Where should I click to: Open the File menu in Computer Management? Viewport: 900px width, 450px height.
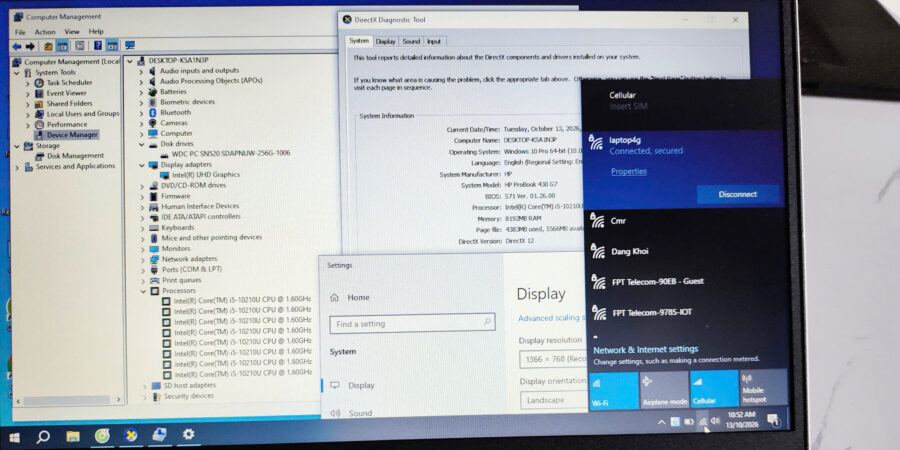click(x=20, y=32)
